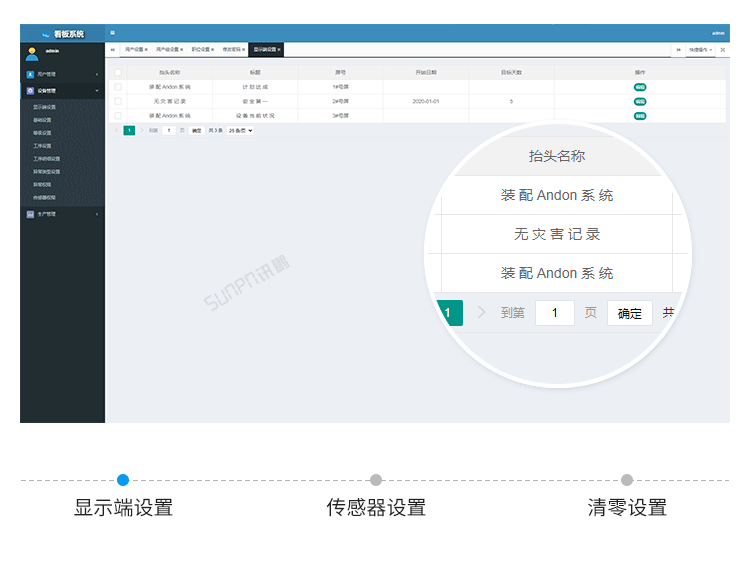The image size is (750, 580).
Task: Click the admin user avatar icon
Action: [x=32, y=54]
